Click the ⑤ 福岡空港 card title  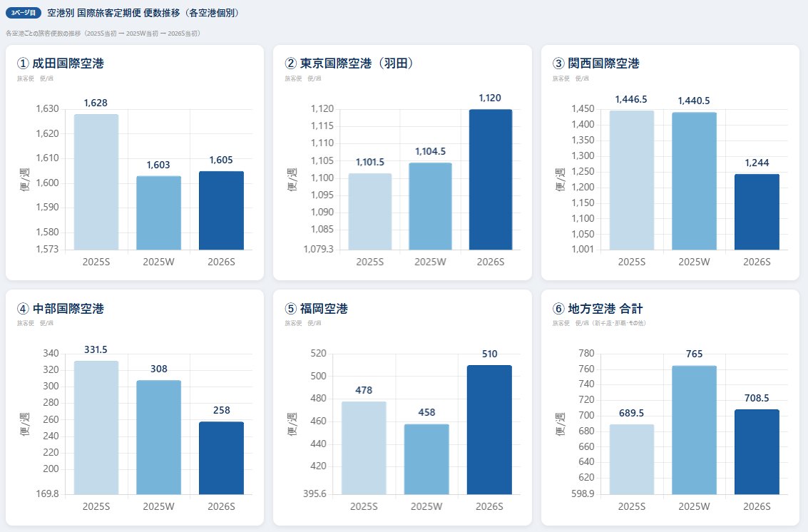tap(317, 309)
